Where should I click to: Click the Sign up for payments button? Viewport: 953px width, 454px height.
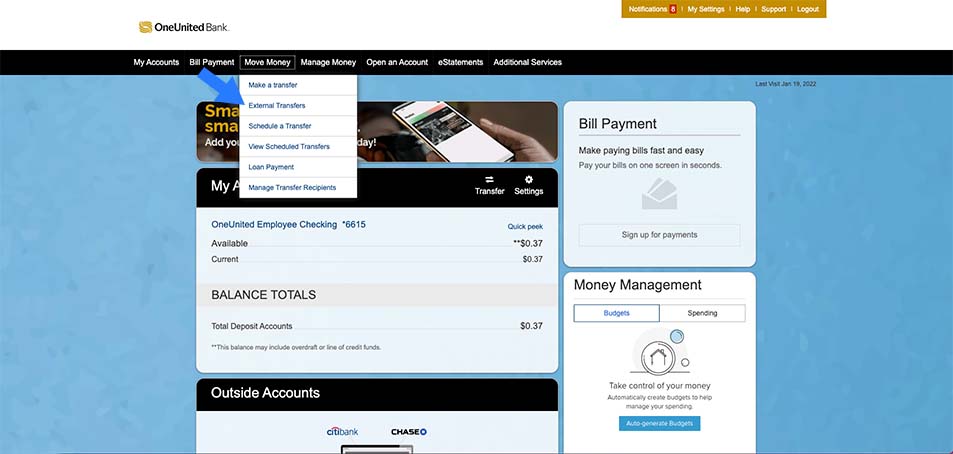(x=659, y=235)
